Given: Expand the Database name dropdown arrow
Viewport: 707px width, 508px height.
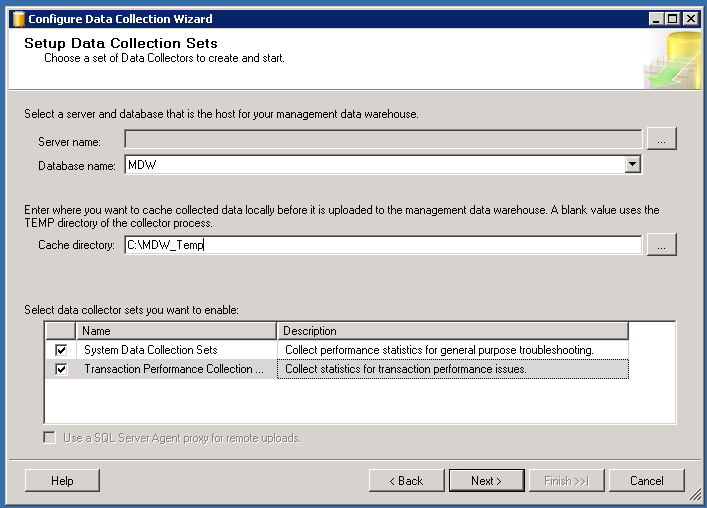Looking at the screenshot, I should click(x=632, y=165).
